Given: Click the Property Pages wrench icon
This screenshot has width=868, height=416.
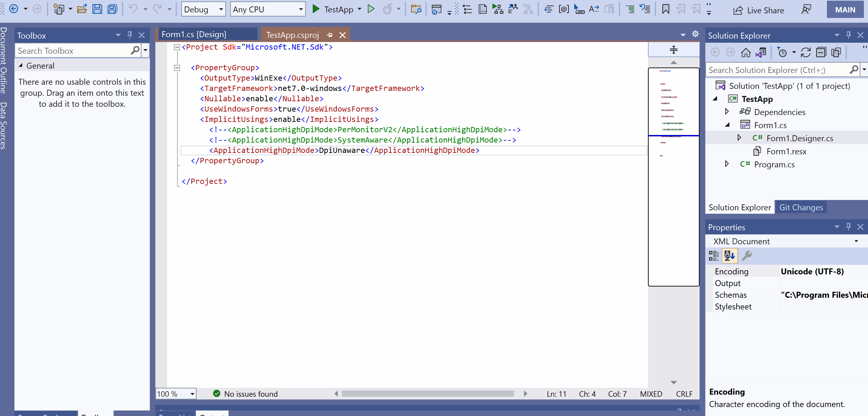Looking at the screenshot, I should [747, 256].
